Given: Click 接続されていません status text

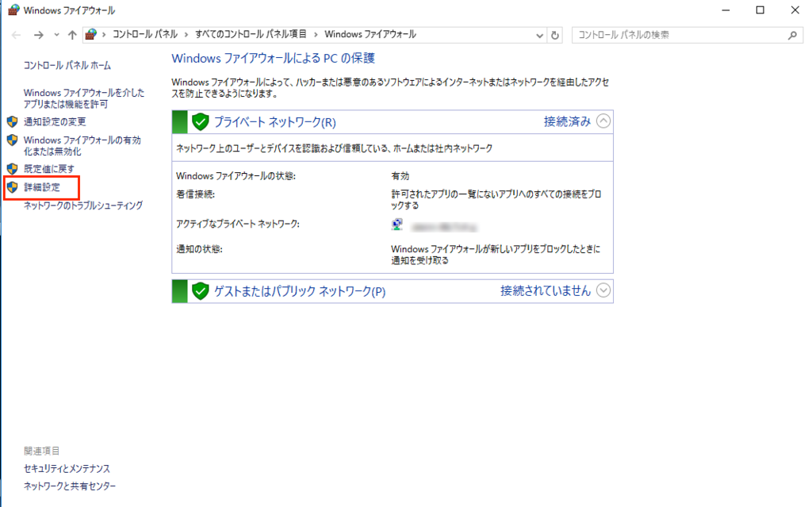Looking at the screenshot, I should click(546, 291).
